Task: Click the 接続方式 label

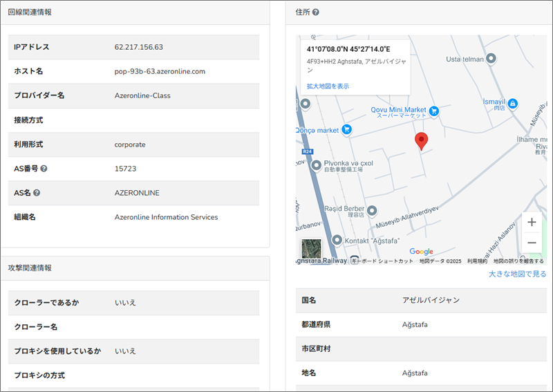Action: coord(28,120)
